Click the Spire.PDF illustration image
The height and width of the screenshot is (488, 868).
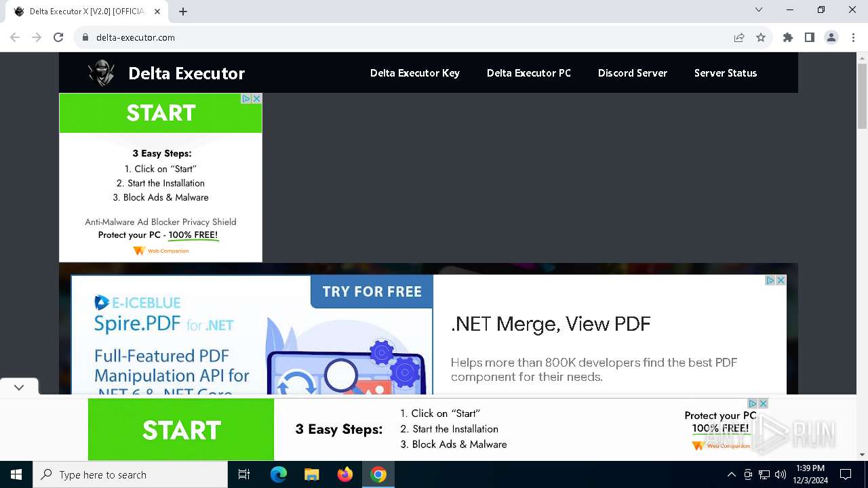tap(346, 356)
